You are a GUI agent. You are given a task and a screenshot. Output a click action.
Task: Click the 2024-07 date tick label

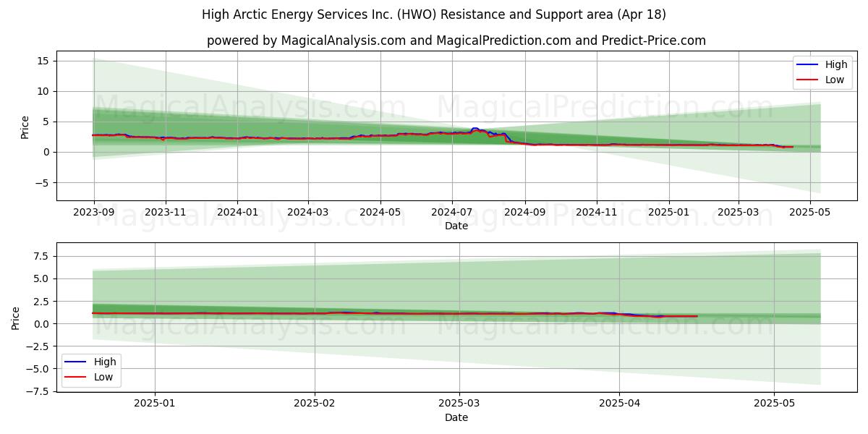[452, 213]
